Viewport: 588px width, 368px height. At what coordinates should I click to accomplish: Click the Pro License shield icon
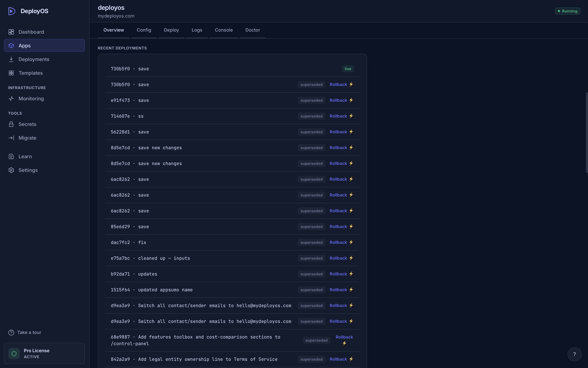14,353
